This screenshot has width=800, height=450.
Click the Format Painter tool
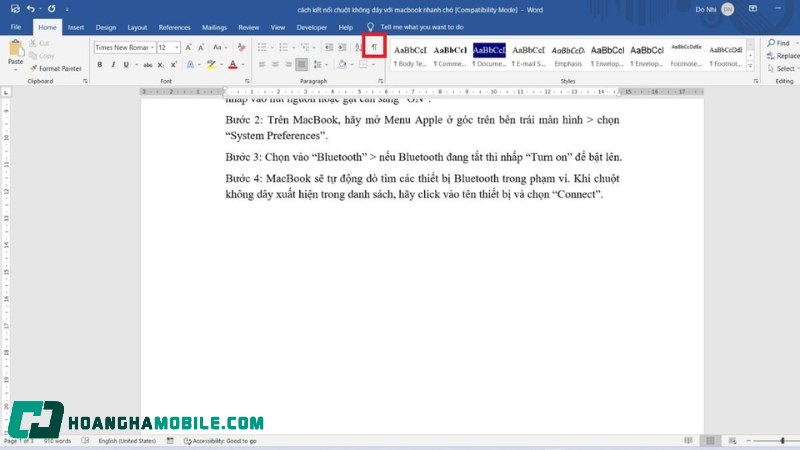coord(55,68)
